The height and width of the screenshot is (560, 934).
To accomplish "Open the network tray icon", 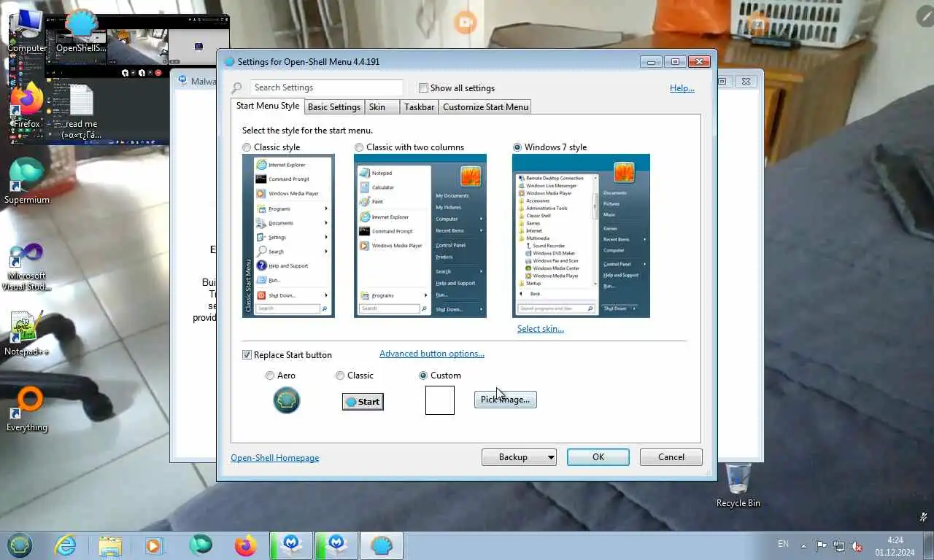I will pyautogui.click(x=839, y=546).
